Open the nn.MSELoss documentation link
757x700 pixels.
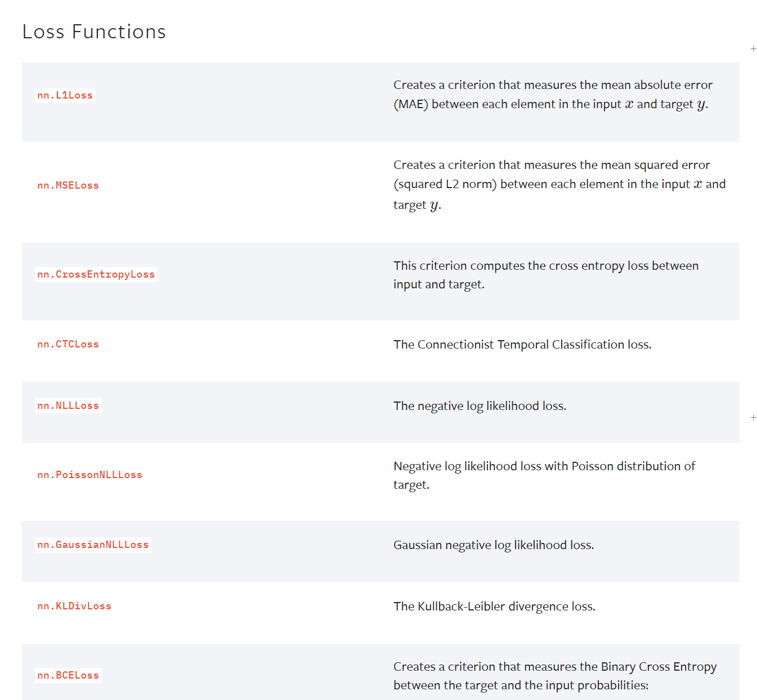pos(68,185)
